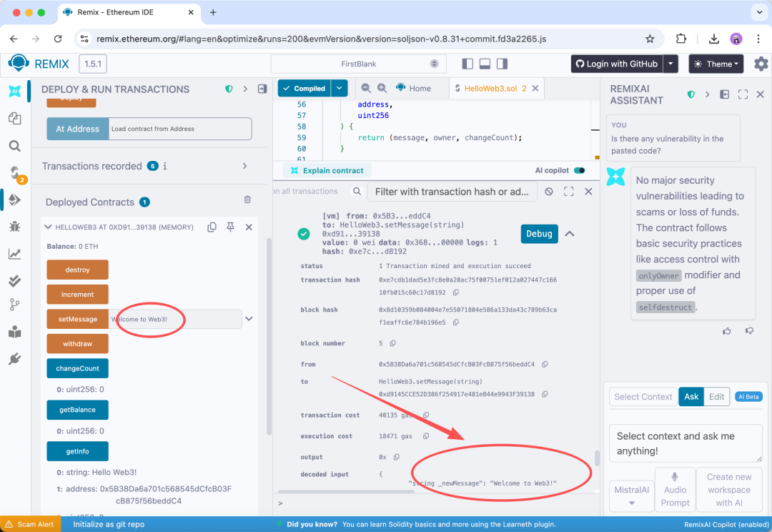Viewport: 772px width, 532px height.
Task: Close the RemixAI Assistant panel
Action: 760,94
